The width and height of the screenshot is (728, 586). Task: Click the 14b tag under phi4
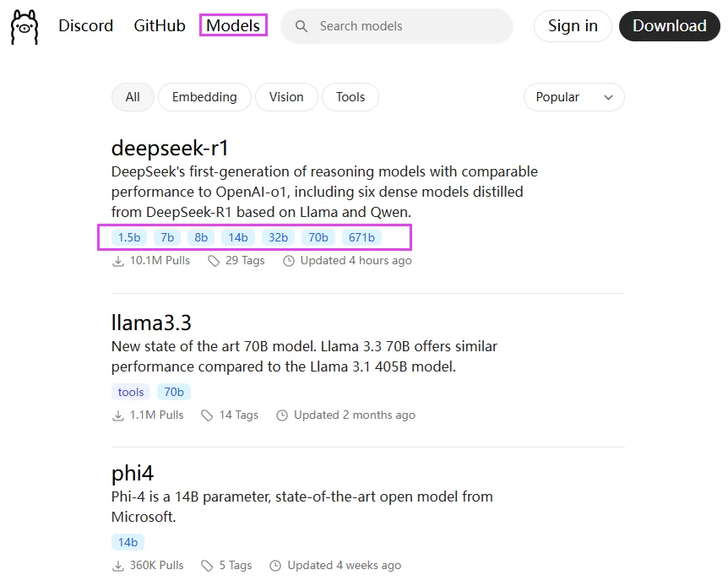(x=128, y=542)
